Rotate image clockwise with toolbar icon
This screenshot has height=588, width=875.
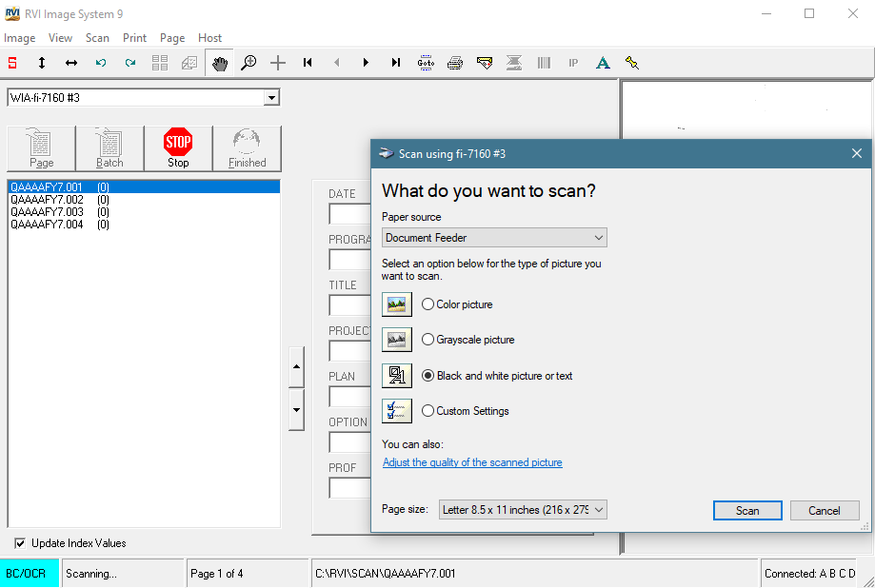point(130,63)
